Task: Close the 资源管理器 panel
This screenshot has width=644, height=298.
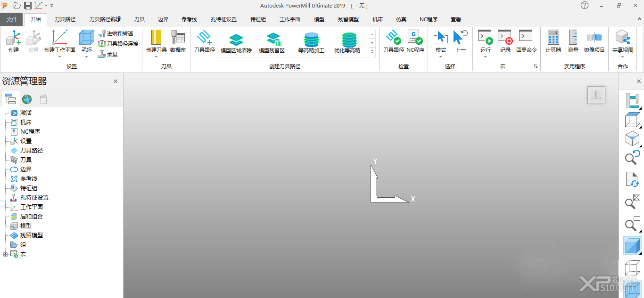Action: pyautogui.click(x=116, y=81)
